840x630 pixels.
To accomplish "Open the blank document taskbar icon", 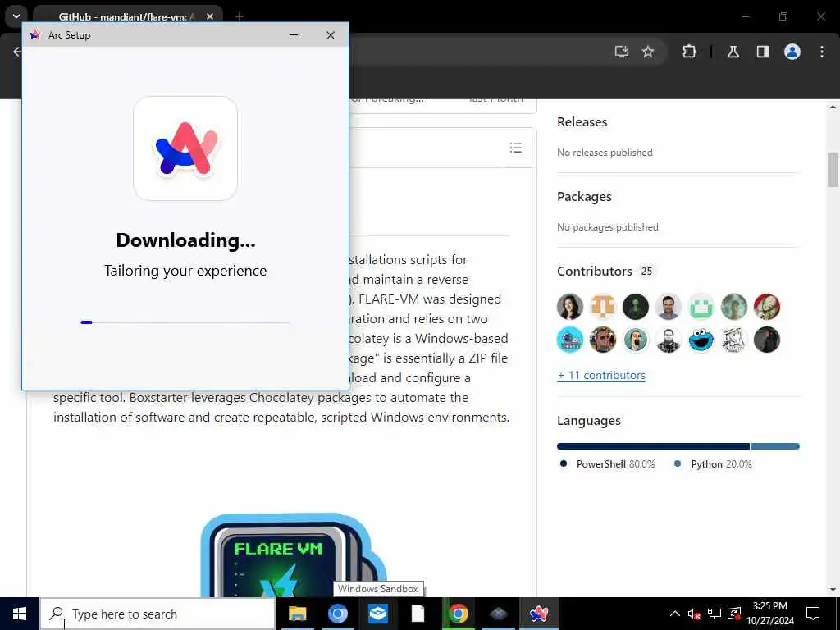I will (418, 614).
